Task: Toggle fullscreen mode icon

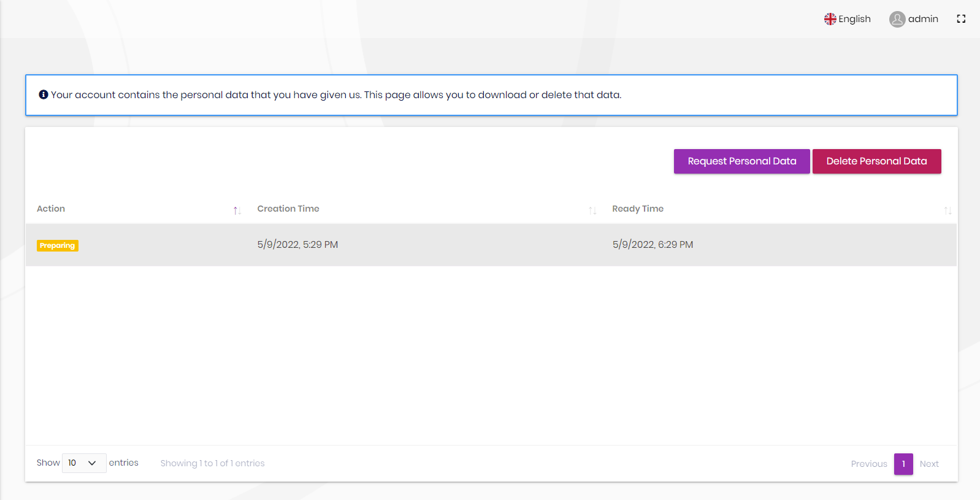Action: pos(961,19)
